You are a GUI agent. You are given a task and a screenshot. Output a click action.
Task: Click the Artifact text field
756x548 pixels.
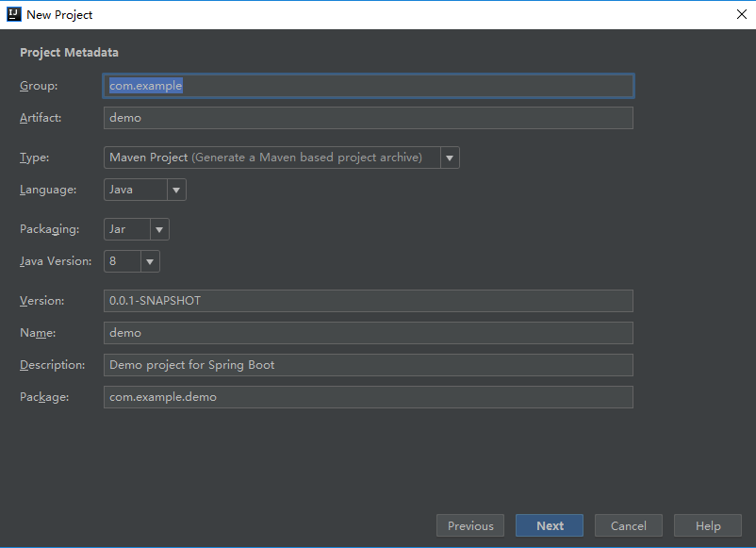pos(368,118)
